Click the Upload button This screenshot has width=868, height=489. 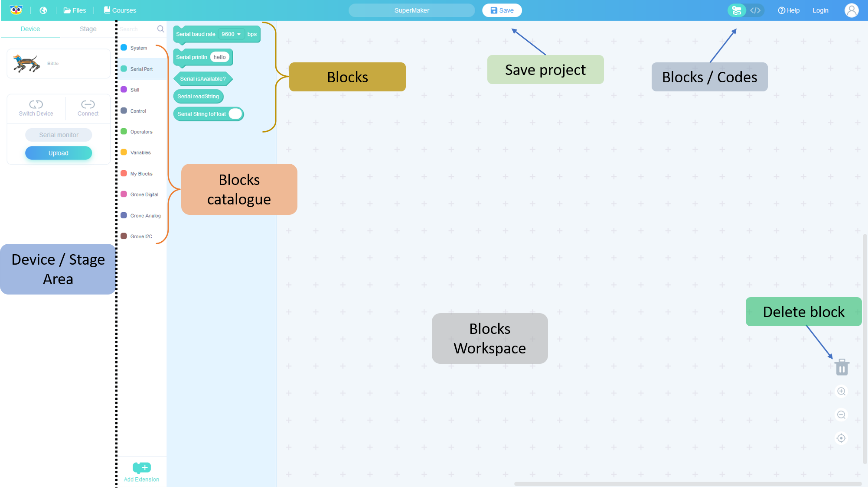click(x=58, y=153)
